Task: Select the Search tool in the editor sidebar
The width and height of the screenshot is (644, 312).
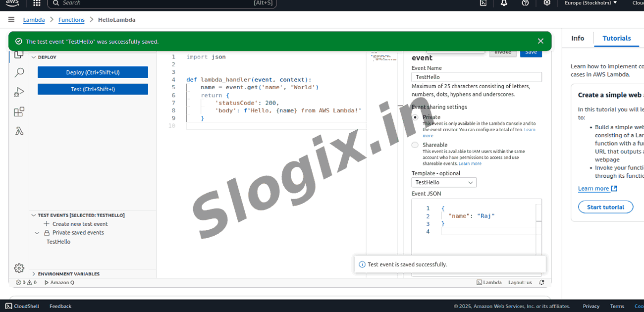Action: [19, 72]
